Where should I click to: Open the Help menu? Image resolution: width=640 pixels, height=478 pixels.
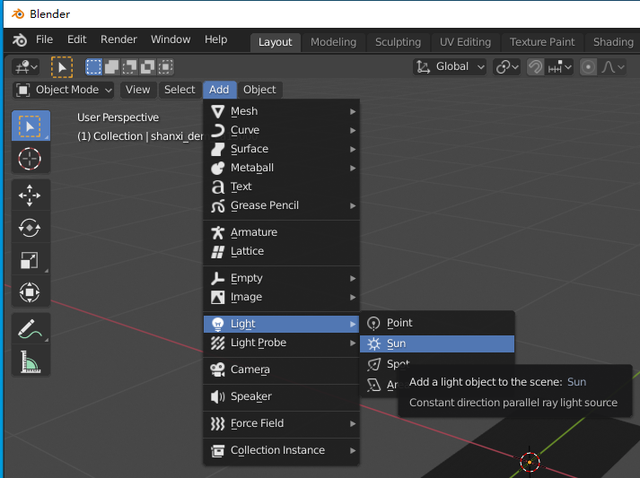click(x=216, y=40)
